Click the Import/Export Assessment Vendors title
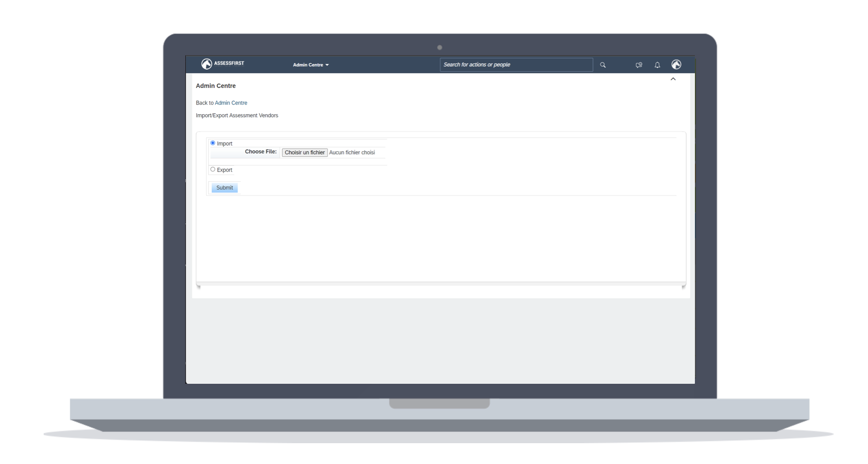The height and width of the screenshot is (464, 868). click(237, 116)
